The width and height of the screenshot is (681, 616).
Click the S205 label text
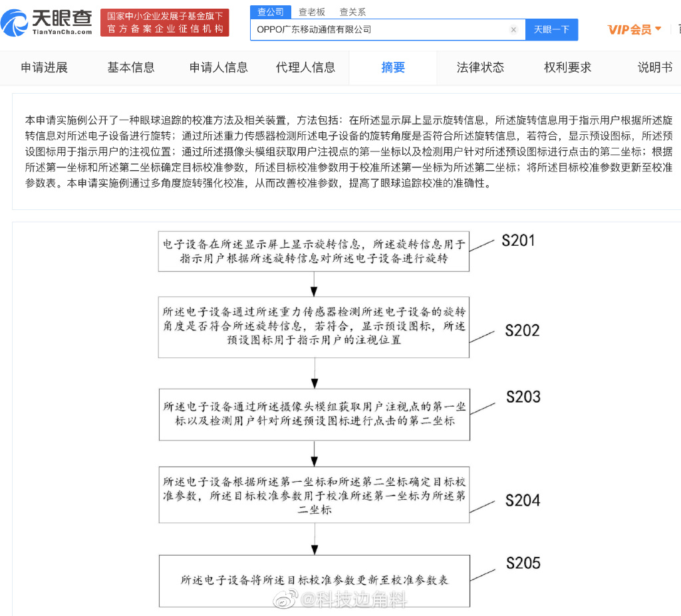click(x=523, y=563)
